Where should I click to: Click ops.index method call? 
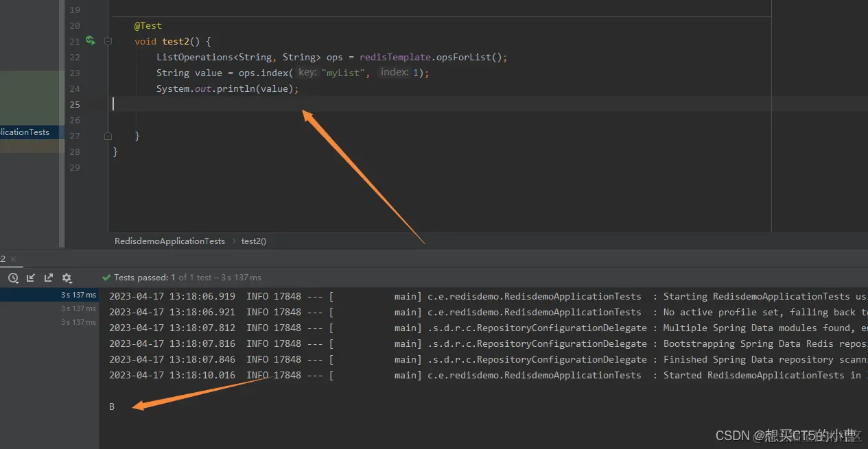coord(263,73)
